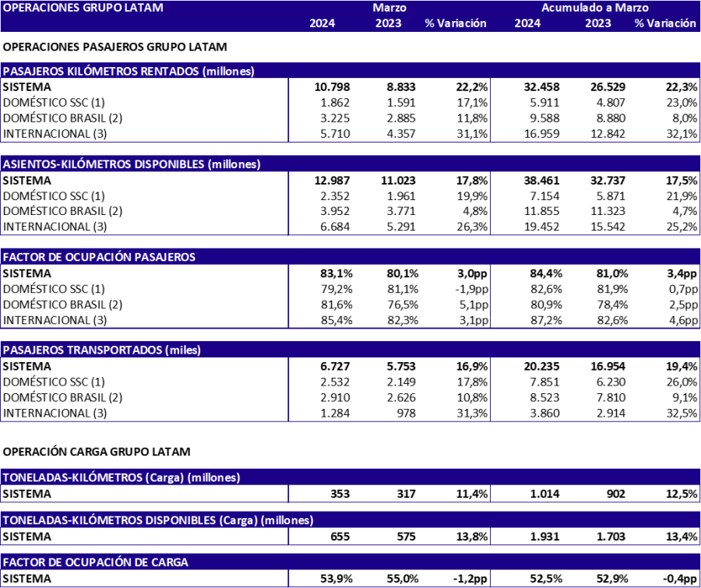Click the 'Acumulado a Marzo' column group heading
This screenshot has height=588, width=701.
[x=595, y=8]
